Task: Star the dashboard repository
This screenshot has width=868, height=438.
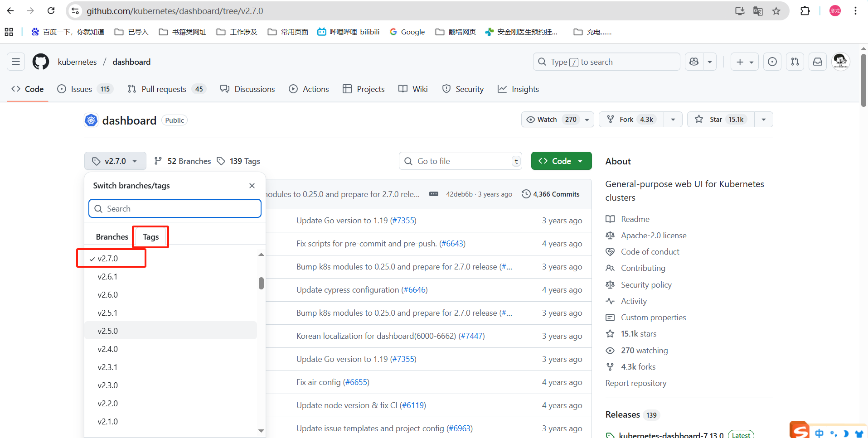Action: [721, 120]
